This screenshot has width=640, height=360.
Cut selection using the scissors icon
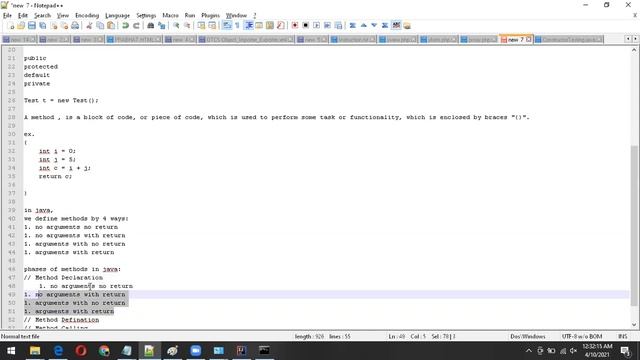89,26
